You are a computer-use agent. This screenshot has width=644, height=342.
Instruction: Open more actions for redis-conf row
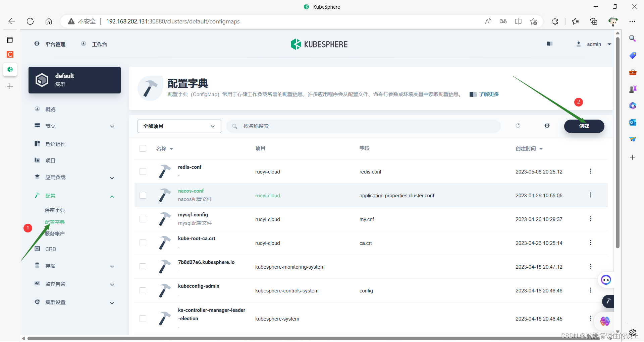(x=591, y=171)
